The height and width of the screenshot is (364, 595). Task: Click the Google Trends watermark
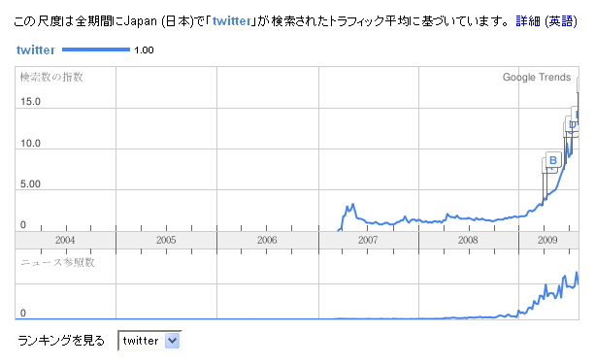pyautogui.click(x=537, y=77)
